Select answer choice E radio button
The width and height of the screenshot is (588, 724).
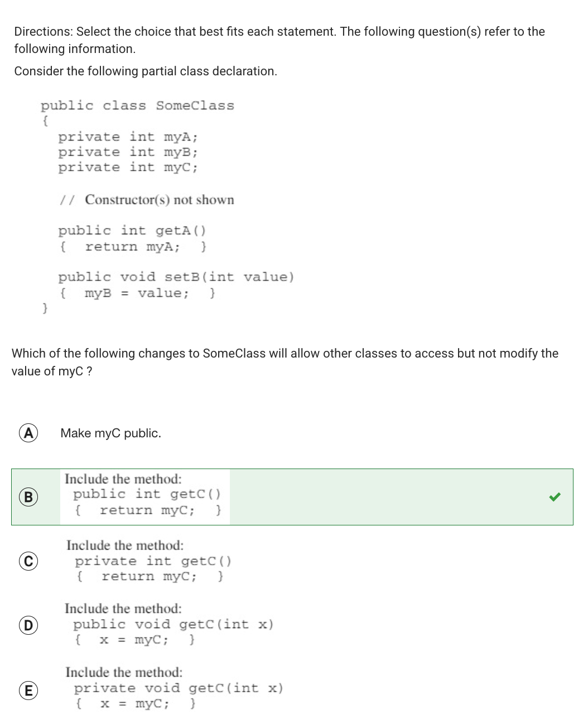[x=28, y=691]
